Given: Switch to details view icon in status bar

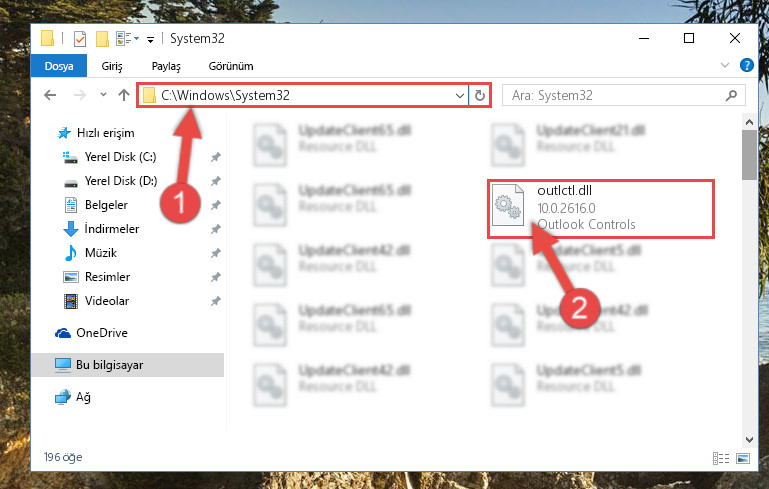Looking at the screenshot, I should (x=720, y=459).
